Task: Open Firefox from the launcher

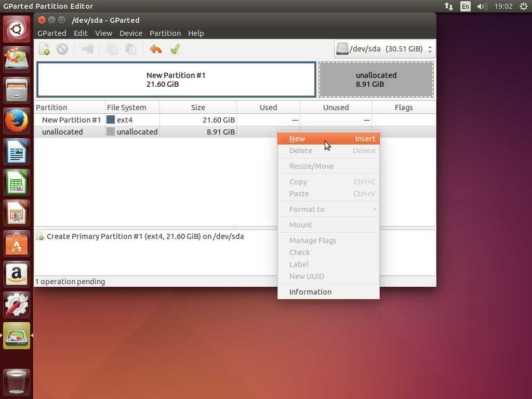Action: [17, 121]
